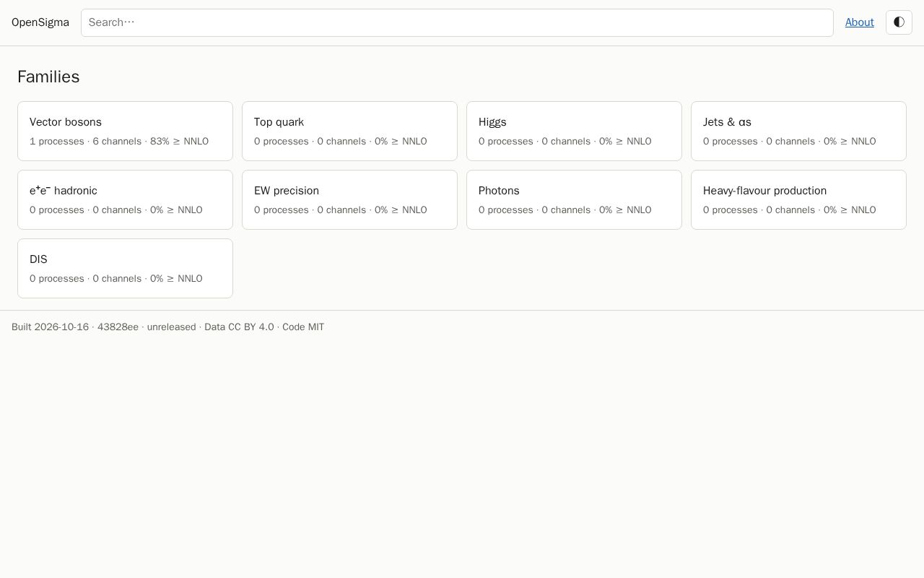Toggle the dark/light theme button
The width and height of the screenshot is (924, 578).
tap(899, 22)
